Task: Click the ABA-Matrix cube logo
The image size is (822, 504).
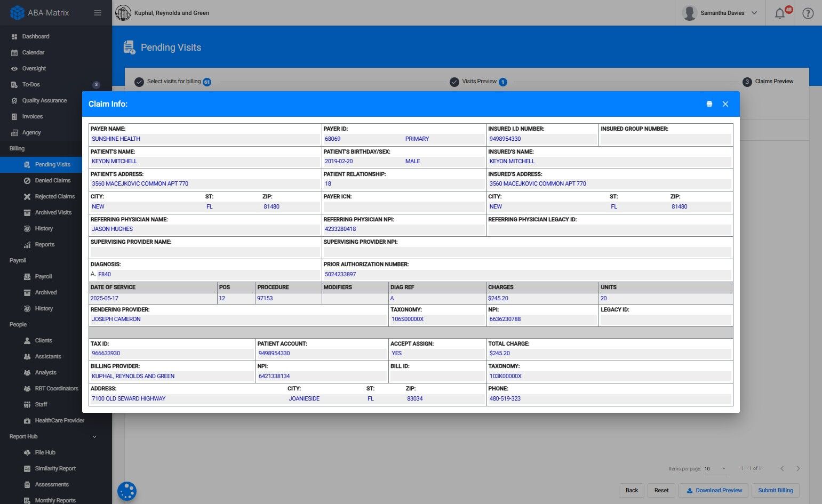Action: [x=17, y=13]
